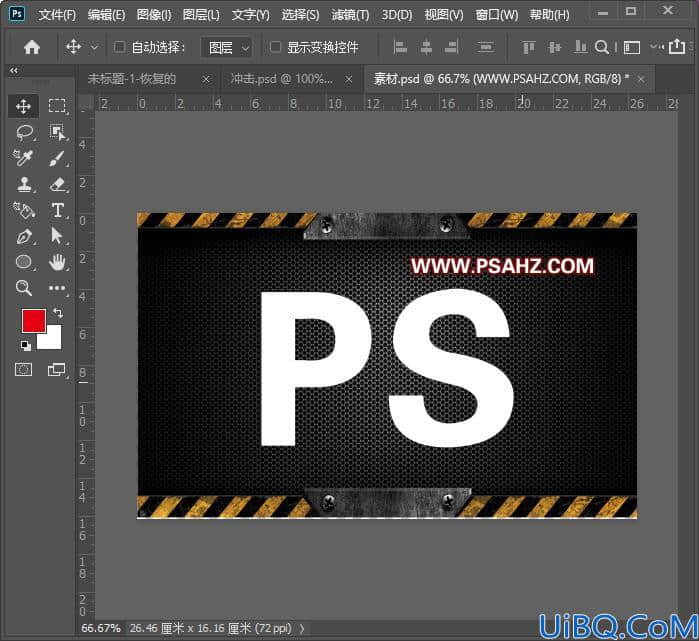699x641 pixels.
Task: Select the Paint Bucket tool
Action: [x=24, y=210]
